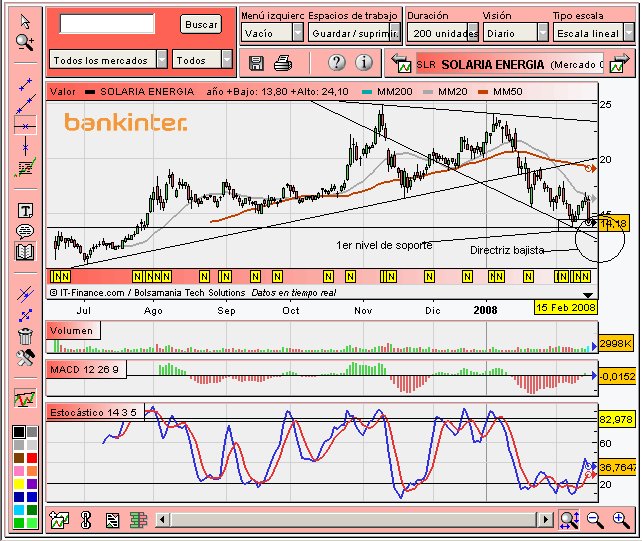
Task: Toggle the chart icon at left toolbar bottom
Action: click(x=25, y=398)
